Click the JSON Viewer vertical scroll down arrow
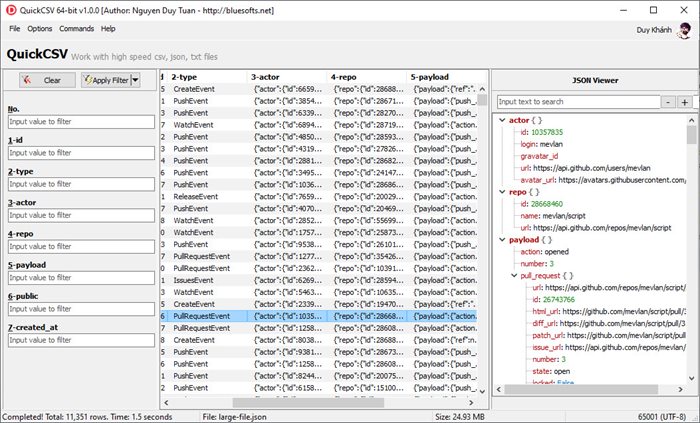Viewport: 700px width, 423px height. click(692, 378)
